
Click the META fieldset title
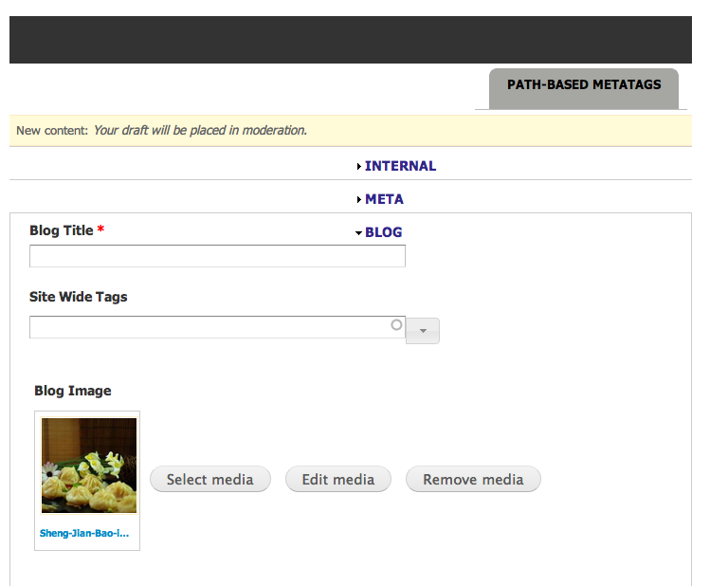tap(384, 199)
